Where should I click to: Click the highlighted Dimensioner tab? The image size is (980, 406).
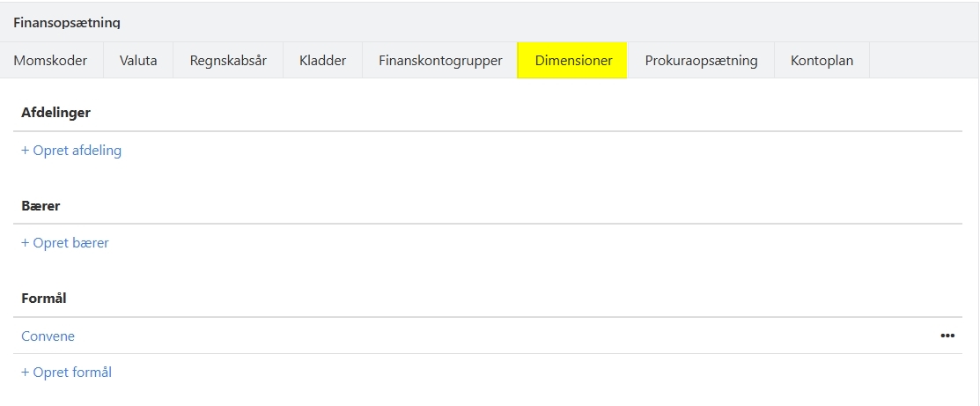[573, 61]
